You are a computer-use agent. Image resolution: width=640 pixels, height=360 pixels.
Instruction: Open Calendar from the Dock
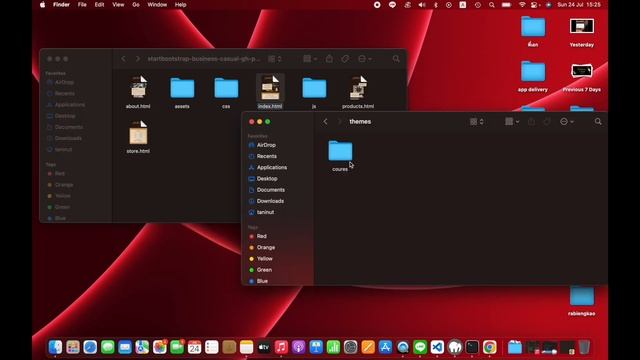(x=194, y=347)
